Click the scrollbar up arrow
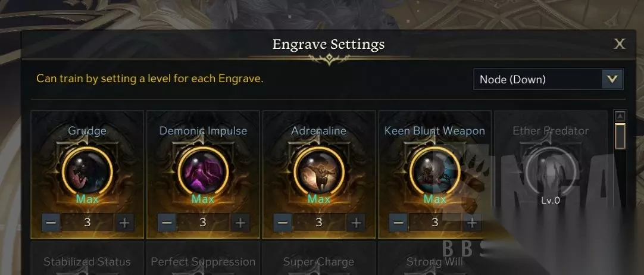Screen dimensions: 644x275 coord(620,116)
